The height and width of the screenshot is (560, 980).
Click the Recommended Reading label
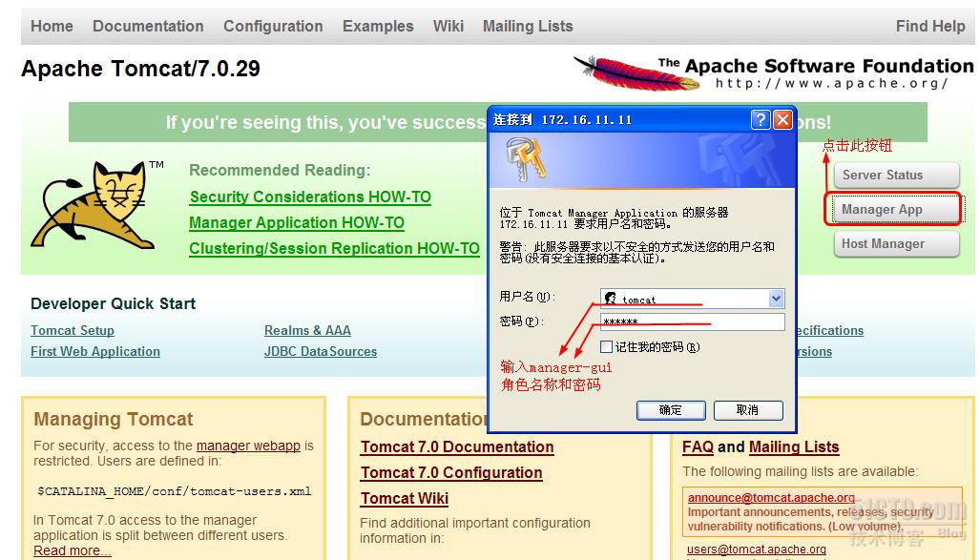[x=280, y=170]
